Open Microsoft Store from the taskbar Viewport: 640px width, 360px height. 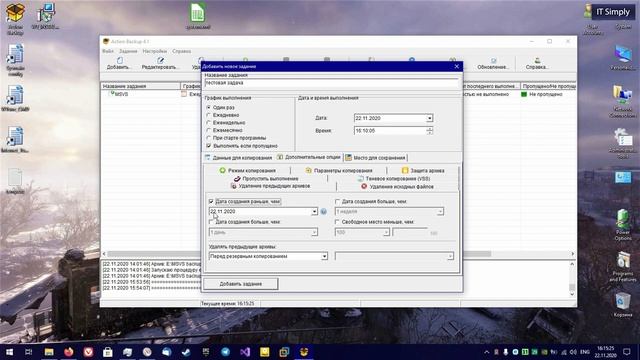point(108,352)
